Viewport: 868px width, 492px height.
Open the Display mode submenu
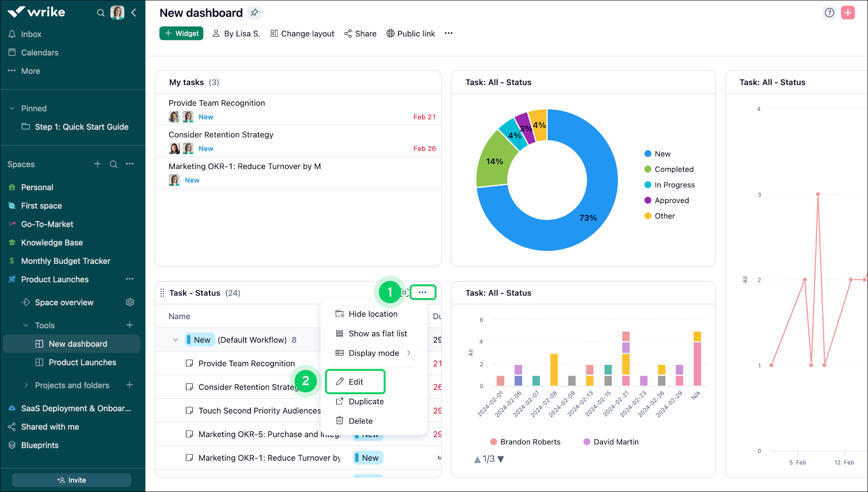coord(374,353)
